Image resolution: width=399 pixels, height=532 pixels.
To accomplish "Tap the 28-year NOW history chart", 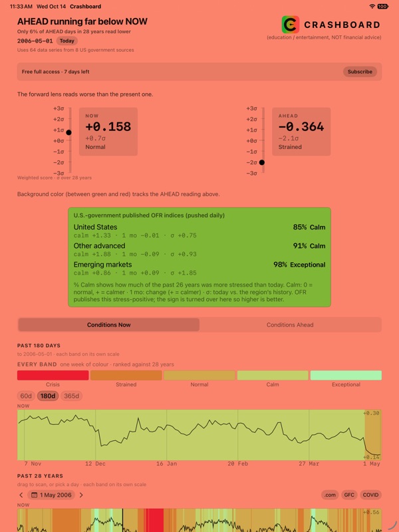I will click(199, 520).
